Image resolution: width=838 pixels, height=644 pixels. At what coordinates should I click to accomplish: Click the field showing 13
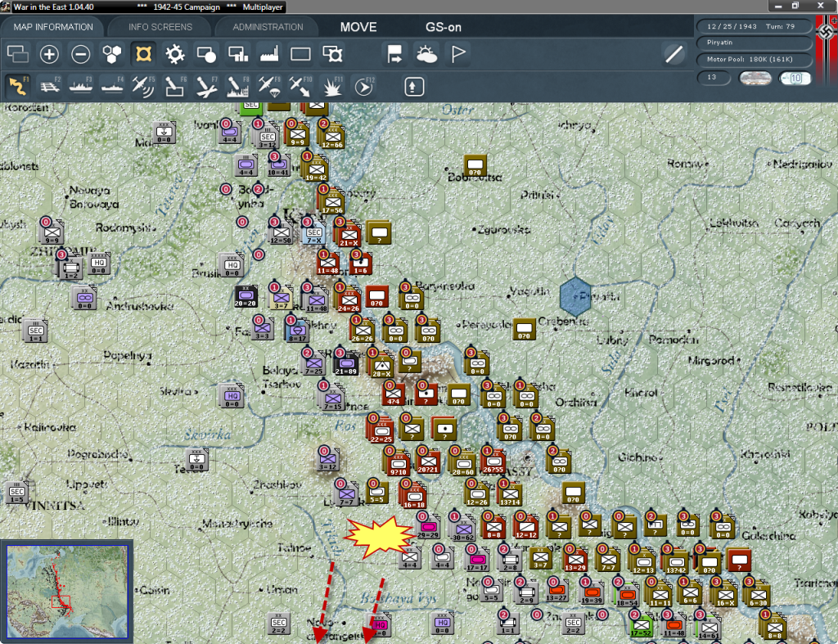click(x=714, y=78)
